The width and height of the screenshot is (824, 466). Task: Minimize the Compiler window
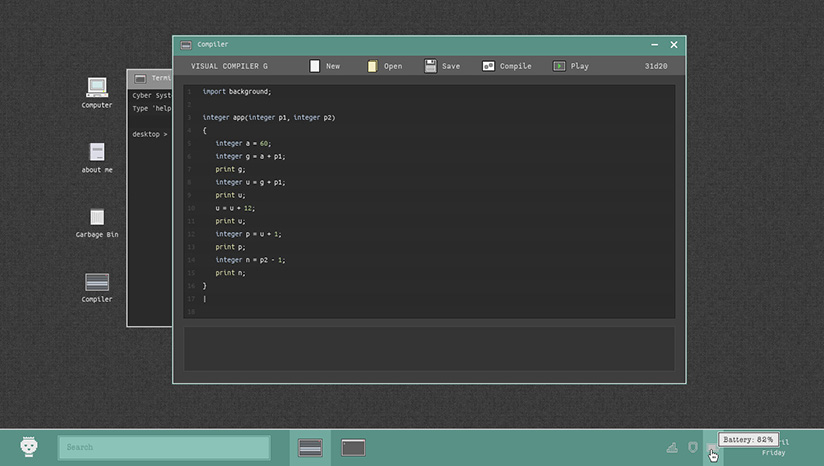(654, 45)
